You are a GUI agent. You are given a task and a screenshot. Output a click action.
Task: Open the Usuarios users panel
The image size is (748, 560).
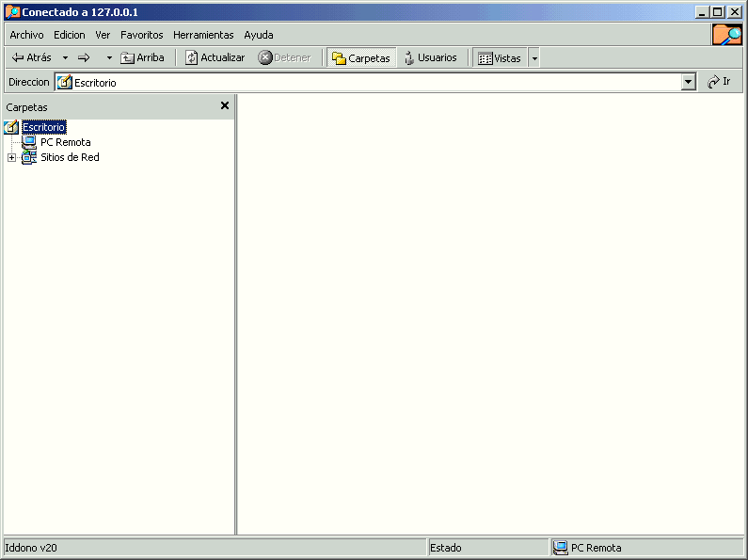[x=429, y=57]
